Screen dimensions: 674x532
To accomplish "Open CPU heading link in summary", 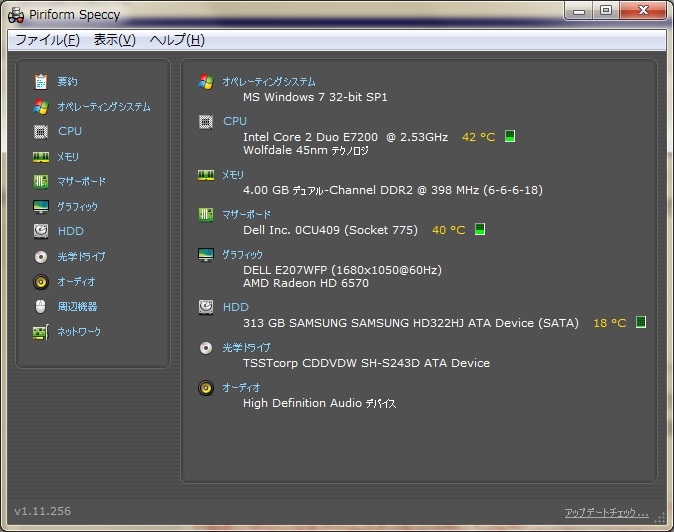I will click(235, 121).
